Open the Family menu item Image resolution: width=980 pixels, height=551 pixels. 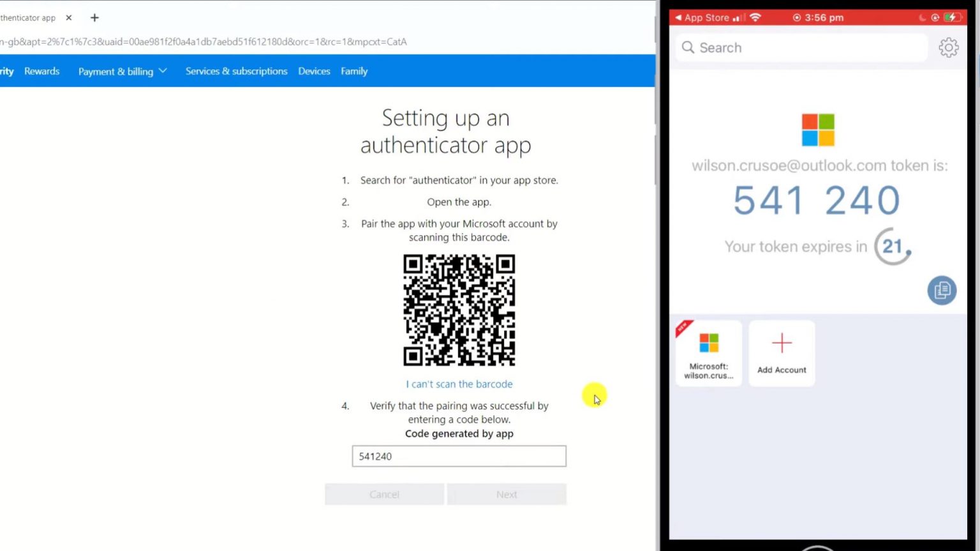(x=354, y=71)
